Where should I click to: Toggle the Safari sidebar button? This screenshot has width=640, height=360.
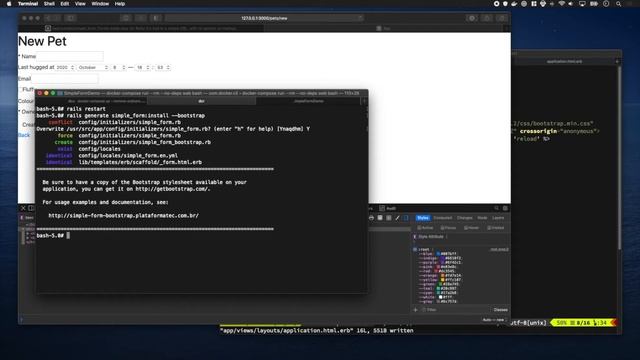[70, 18]
